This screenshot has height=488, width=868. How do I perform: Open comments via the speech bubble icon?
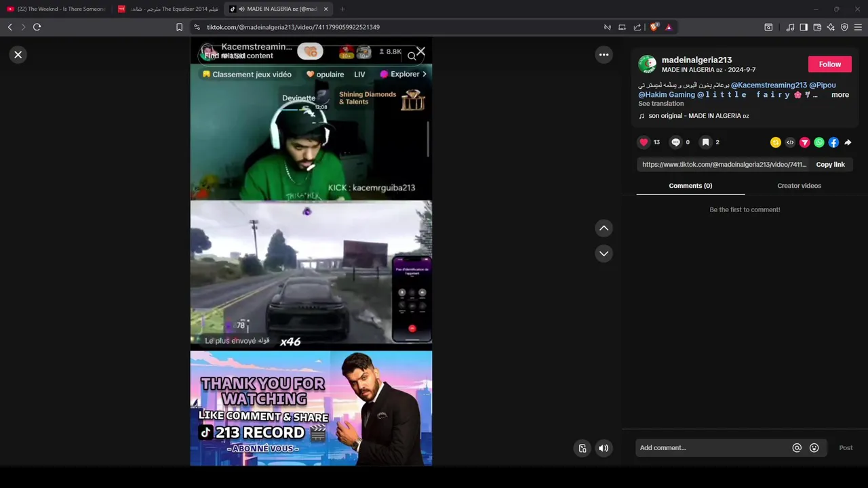tap(675, 142)
